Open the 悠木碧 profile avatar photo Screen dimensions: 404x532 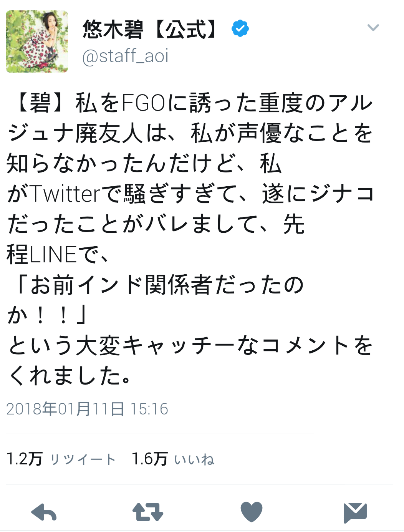click(37, 41)
